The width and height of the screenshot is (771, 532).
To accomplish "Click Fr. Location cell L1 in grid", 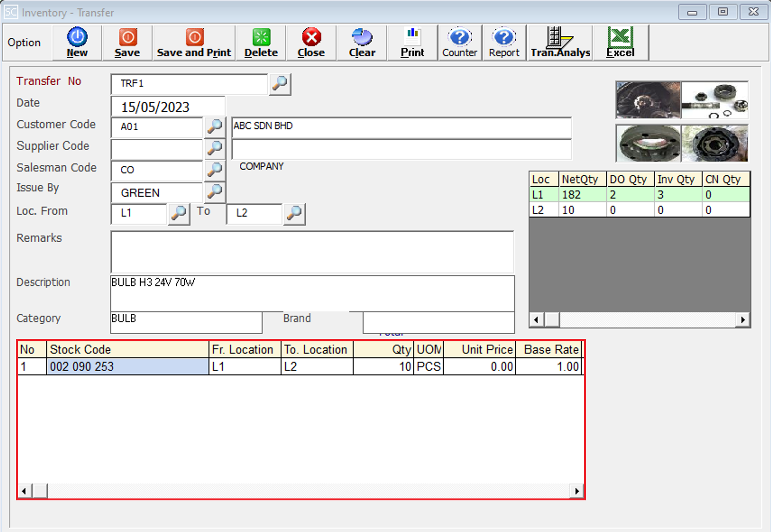I will pos(245,366).
